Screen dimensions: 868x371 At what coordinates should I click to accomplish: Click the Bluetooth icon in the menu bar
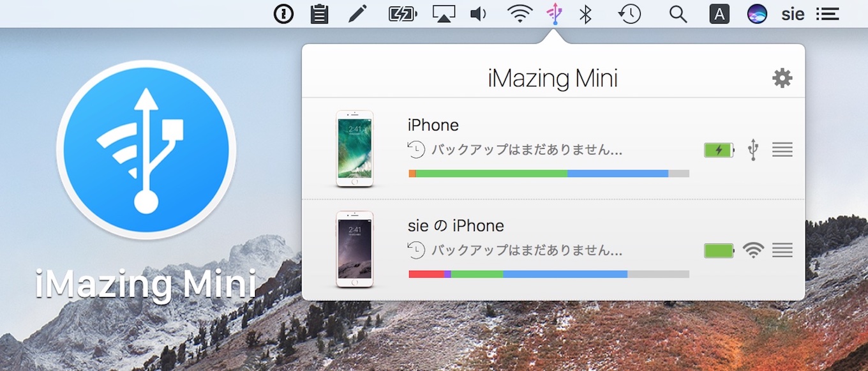click(585, 13)
